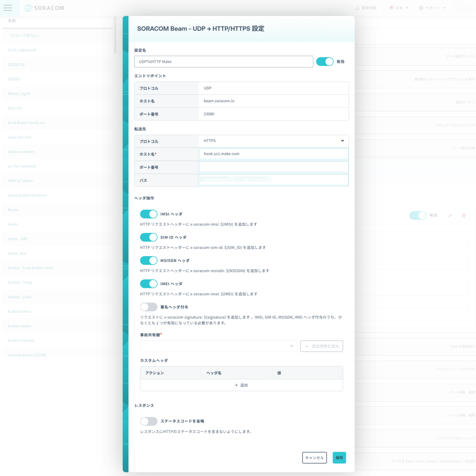Select group beam - SAP

(x=58, y=239)
